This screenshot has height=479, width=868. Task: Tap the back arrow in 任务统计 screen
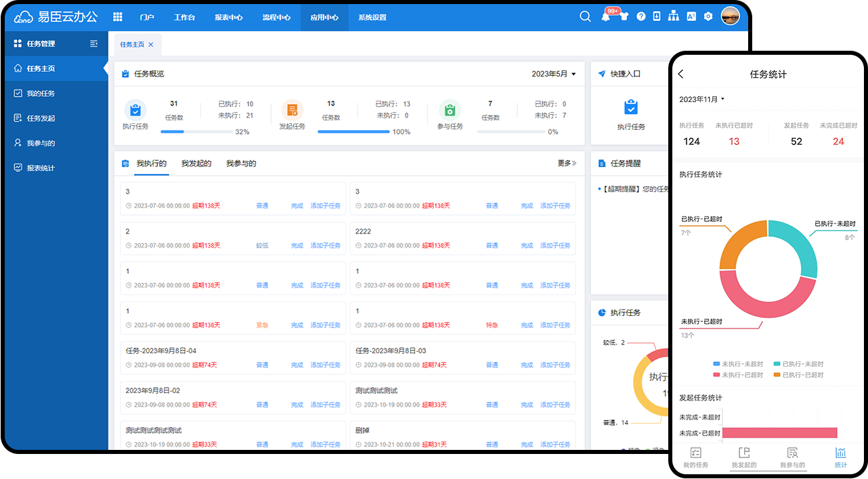pyautogui.click(x=681, y=74)
